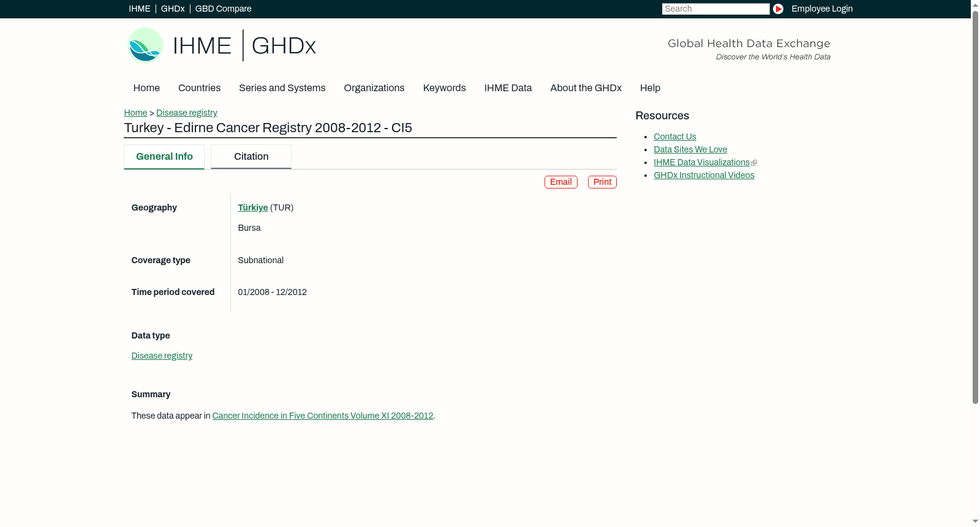The height and width of the screenshot is (527, 980).
Task: Open the Organizations menu
Action: (x=374, y=88)
